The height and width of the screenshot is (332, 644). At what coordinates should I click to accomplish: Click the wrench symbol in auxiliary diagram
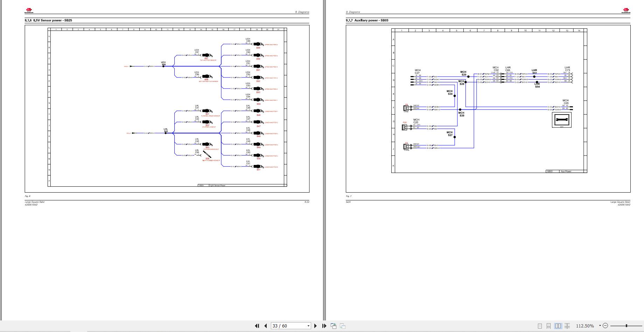point(561,120)
